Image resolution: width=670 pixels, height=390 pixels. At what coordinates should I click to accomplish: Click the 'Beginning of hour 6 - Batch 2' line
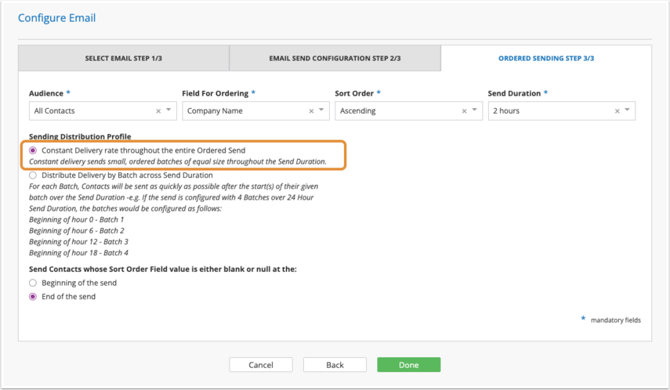tap(76, 231)
